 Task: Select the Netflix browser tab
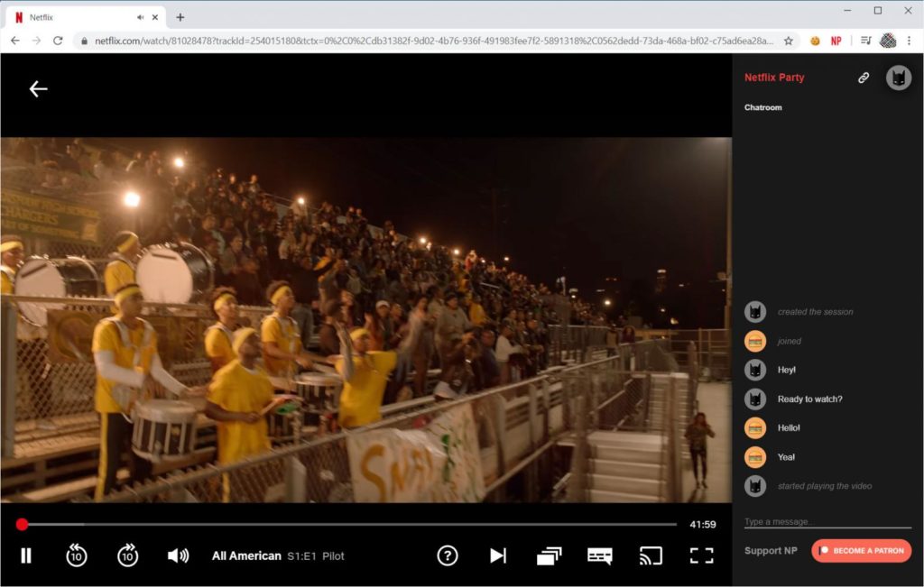pos(86,18)
